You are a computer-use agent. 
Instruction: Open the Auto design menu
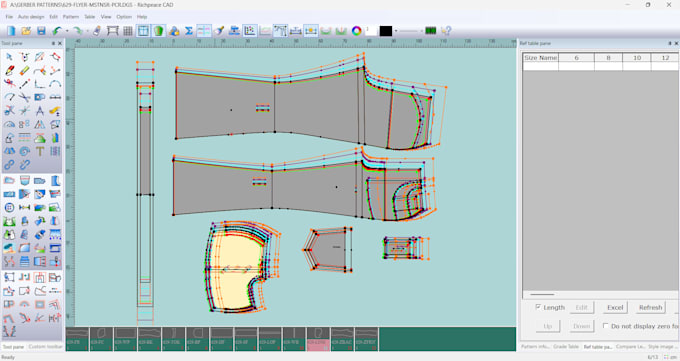click(31, 16)
